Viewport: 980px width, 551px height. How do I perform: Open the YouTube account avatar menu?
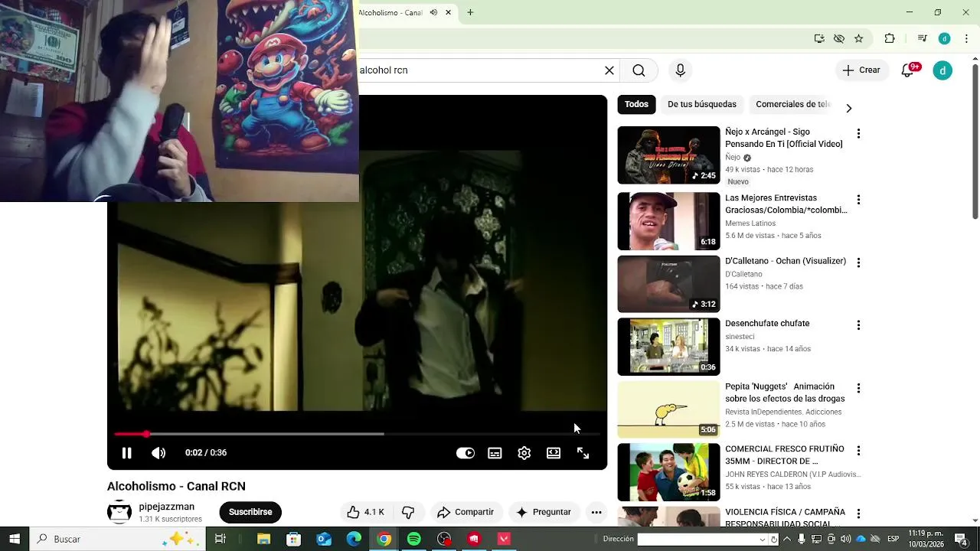(942, 70)
